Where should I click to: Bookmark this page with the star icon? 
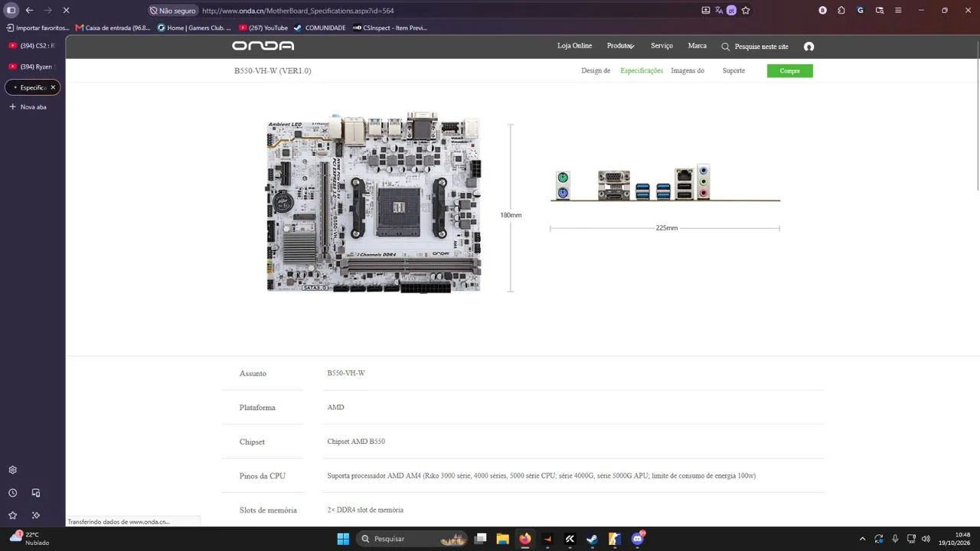point(746,11)
